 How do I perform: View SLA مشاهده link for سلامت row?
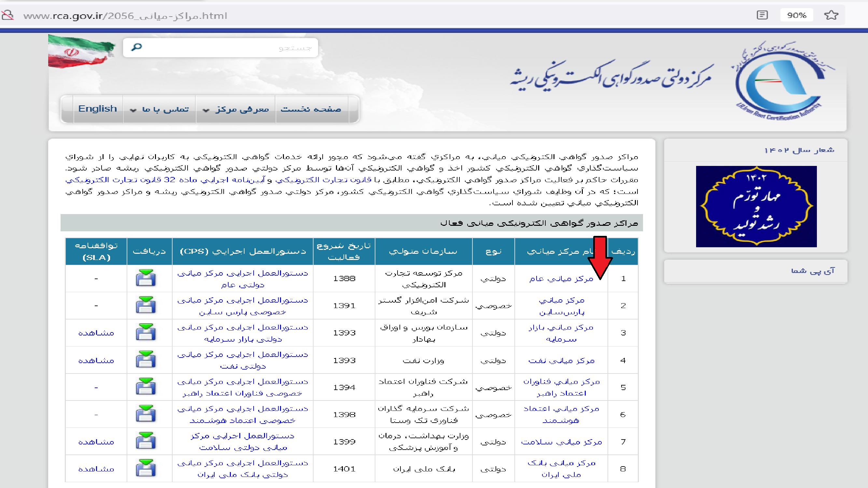click(x=96, y=442)
